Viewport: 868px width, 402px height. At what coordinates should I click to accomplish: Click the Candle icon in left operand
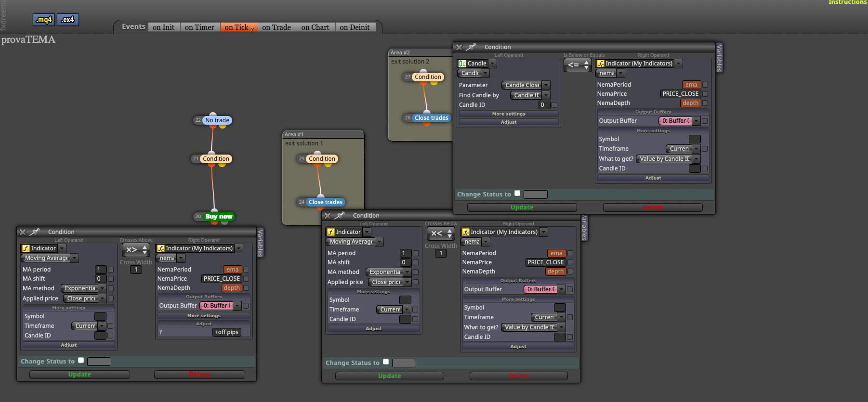pos(462,64)
